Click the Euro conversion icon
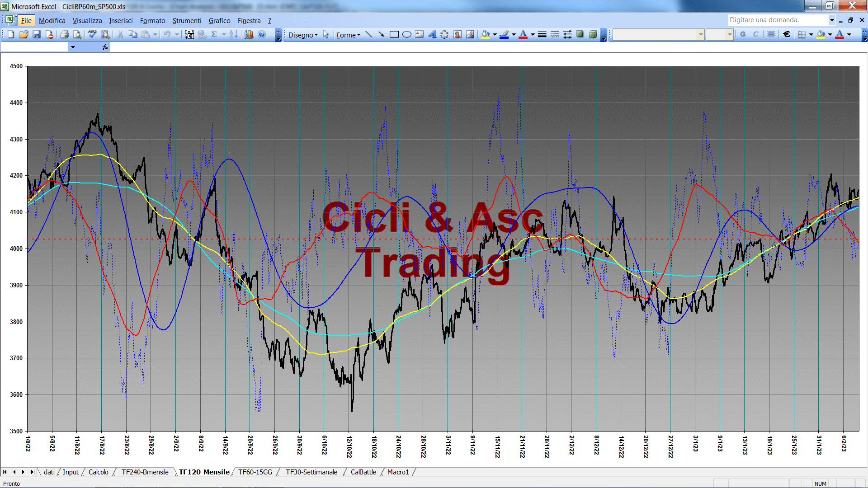Viewport: 868px width, 488px height. pyautogui.click(x=189, y=34)
